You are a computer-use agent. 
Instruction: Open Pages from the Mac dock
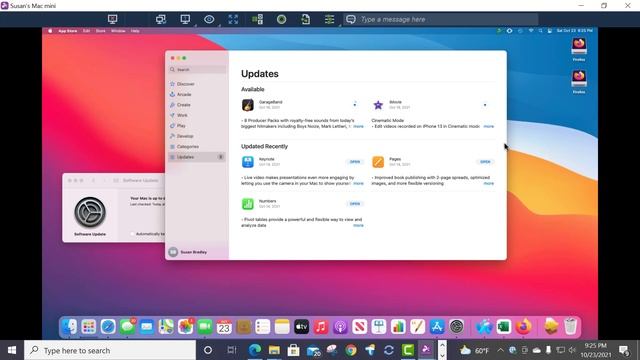(x=418, y=327)
